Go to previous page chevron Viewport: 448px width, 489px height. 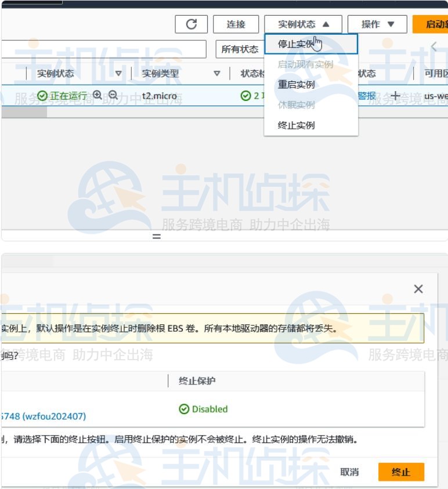[x=433, y=47]
